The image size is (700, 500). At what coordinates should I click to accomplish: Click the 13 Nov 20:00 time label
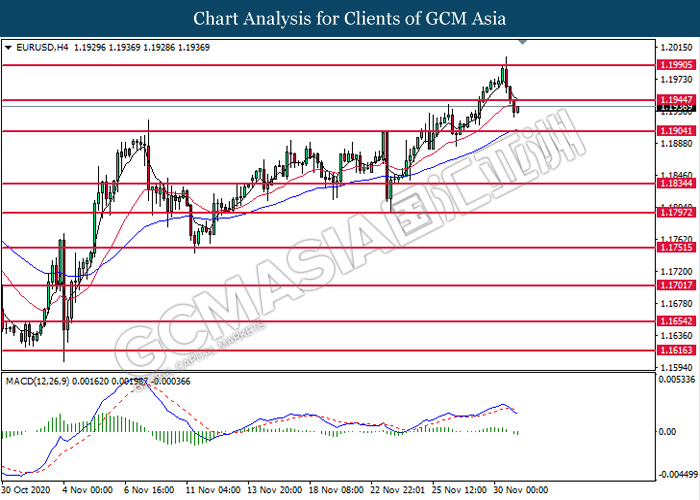click(x=275, y=490)
